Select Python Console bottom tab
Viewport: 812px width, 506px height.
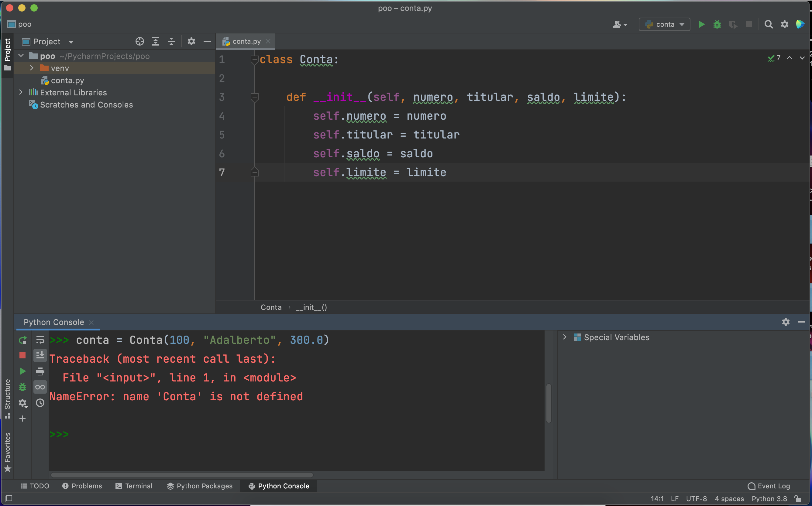(279, 486)
